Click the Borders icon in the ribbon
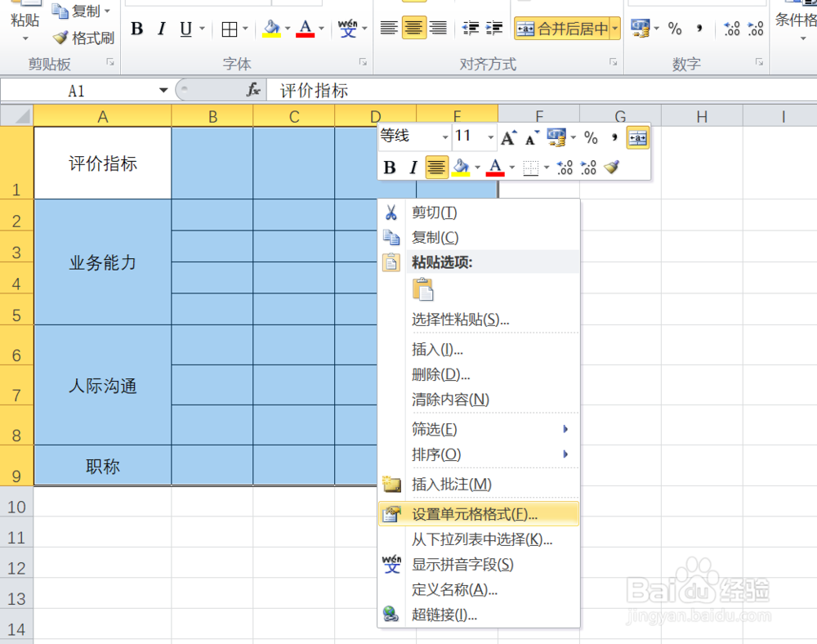This screenshot has height=644, width=817. (230, 29)
